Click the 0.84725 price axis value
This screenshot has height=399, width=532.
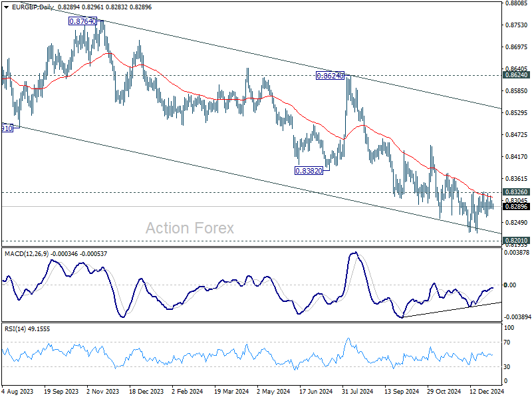517,135
